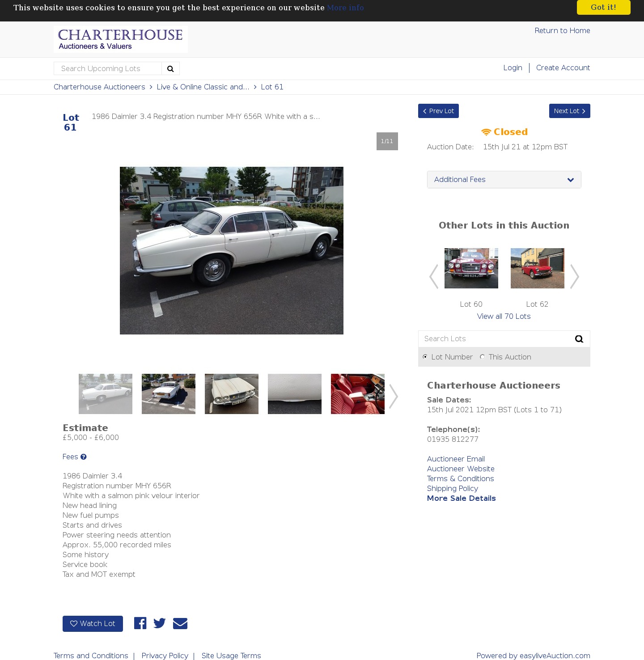Share the lot via Twitter icon
Viewport: 644px width, 660px height.
pyautogui.click(x=160, y=623)
